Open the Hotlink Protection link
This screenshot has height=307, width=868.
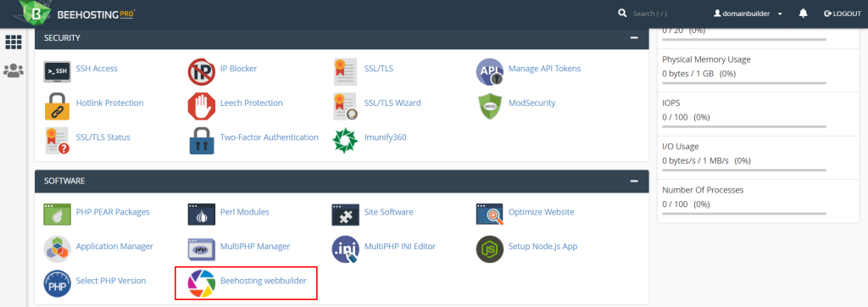point(109,103)
